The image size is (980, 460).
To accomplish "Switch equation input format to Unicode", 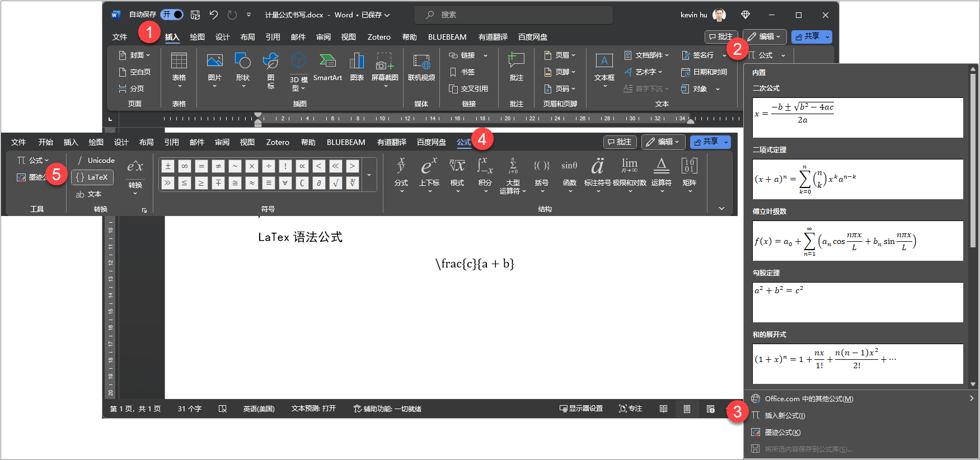I will 96,161.
